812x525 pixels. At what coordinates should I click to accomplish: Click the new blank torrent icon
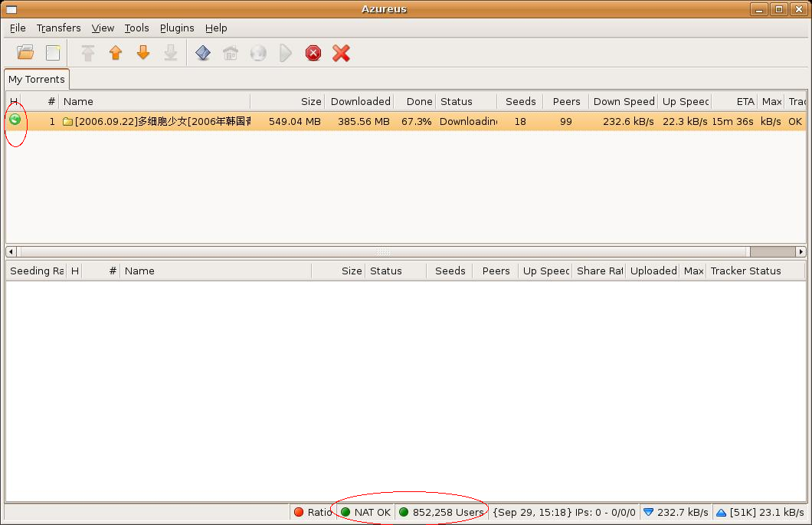coord(53,52)
